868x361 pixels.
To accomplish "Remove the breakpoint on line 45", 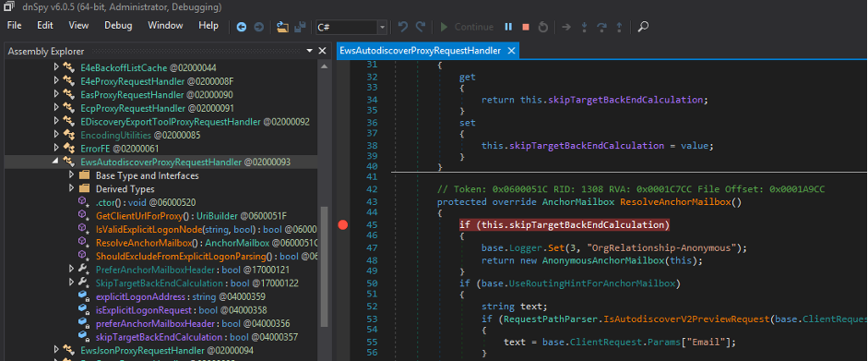I will point(342,224).
